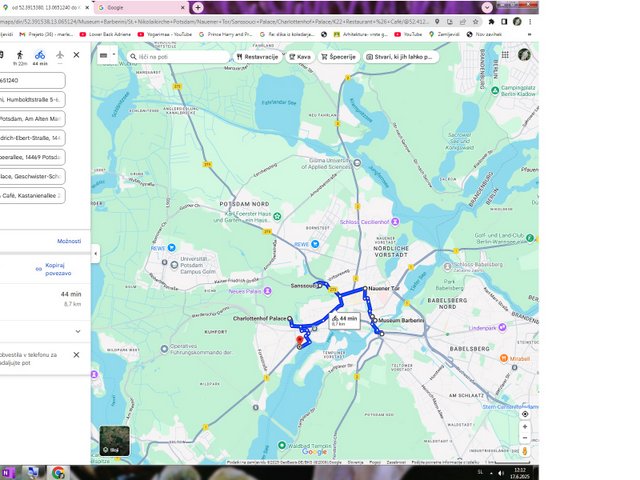Viewport: 640px width, 480px height.
Task: Filter by Špecerije along route
Action: [x=338, y=57]
